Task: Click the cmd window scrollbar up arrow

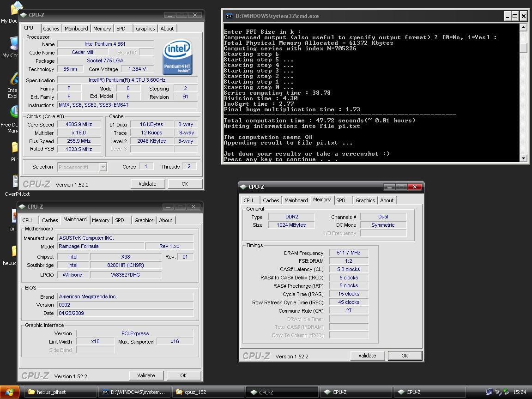Action: 524,27
